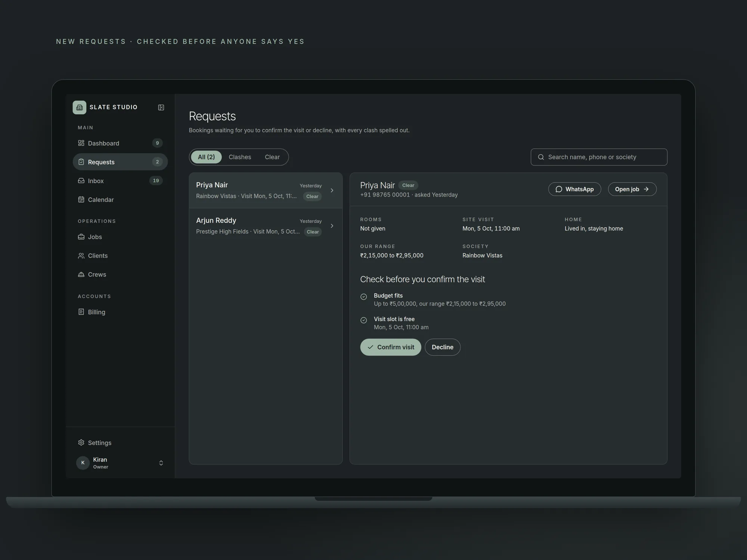This screenshot has width=747, height=560.
Task: Decline the visit request
Action: [442, 347]
